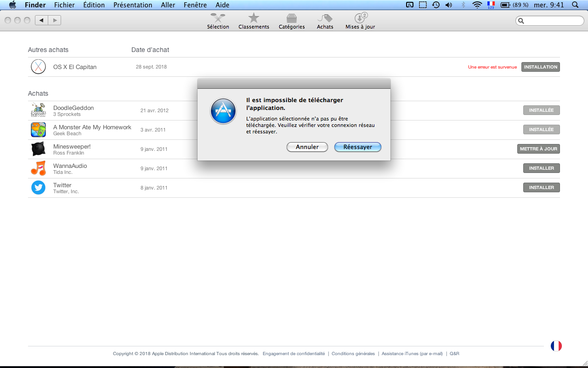Click Annuler in the error dialog
The height and width of the screenshot is (368, 588).
(307, 147)
